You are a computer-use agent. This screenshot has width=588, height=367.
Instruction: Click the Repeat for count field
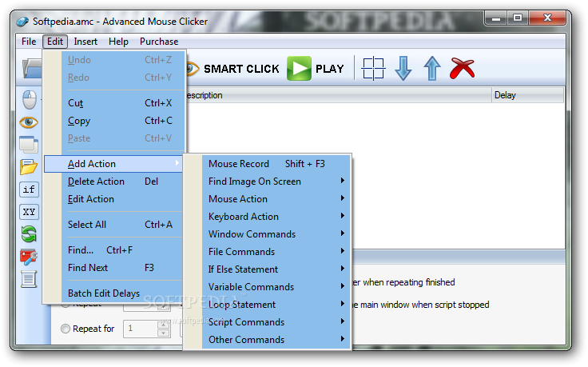coord(141,329)
